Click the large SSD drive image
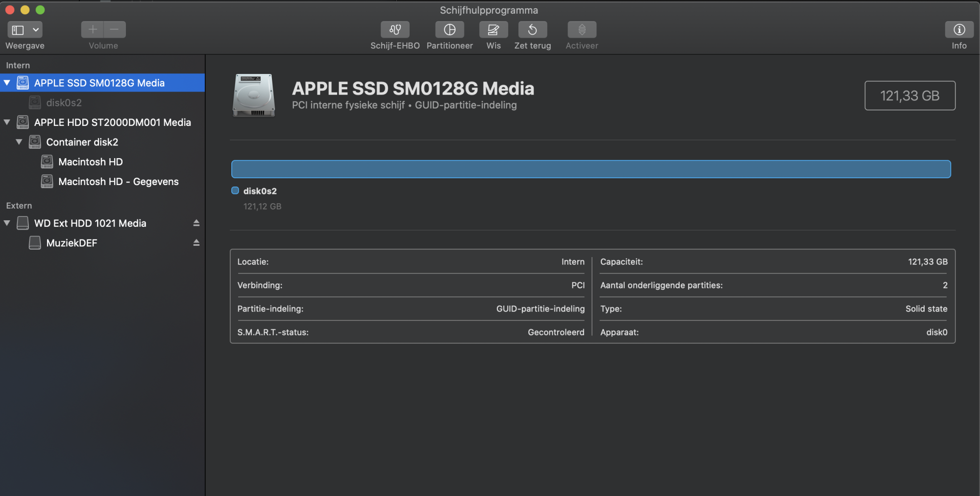The width and height of the screenshot is (980, 496). pos(253,95)
